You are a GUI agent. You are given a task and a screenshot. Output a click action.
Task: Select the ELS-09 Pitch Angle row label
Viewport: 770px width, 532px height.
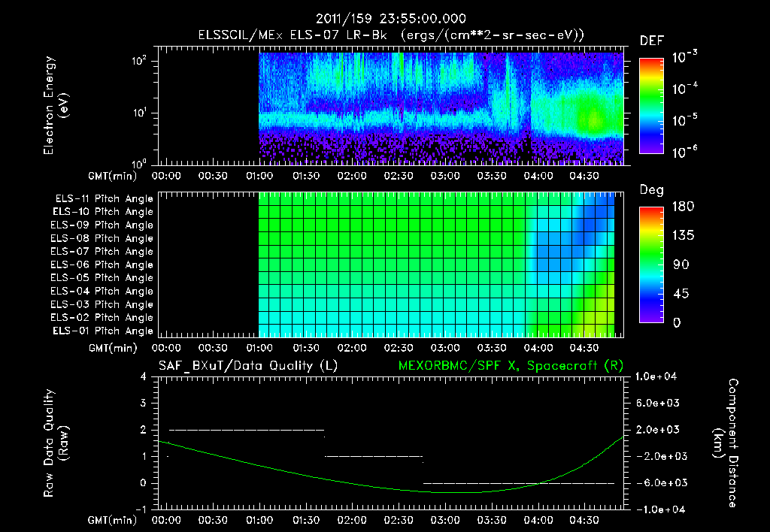tap(102, 225)
